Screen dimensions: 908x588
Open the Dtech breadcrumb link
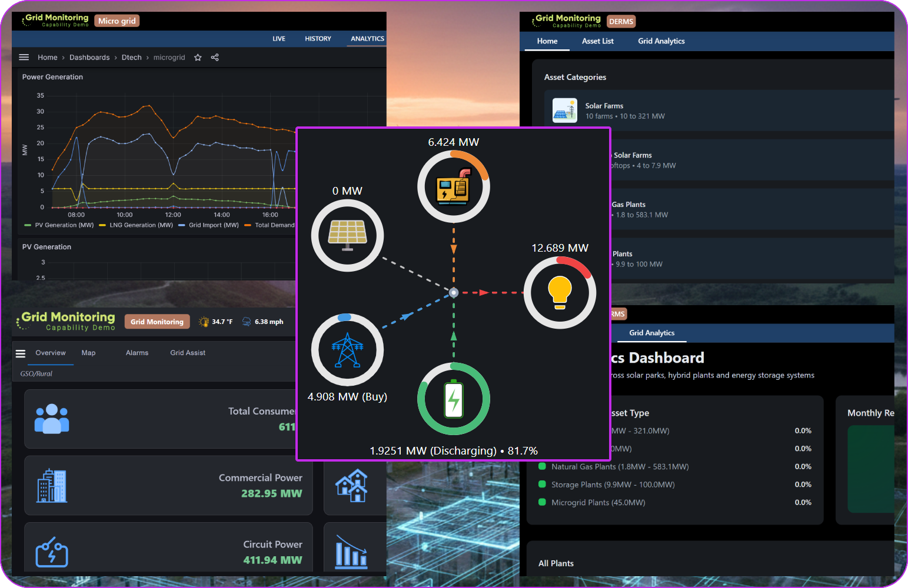point(131,57)
